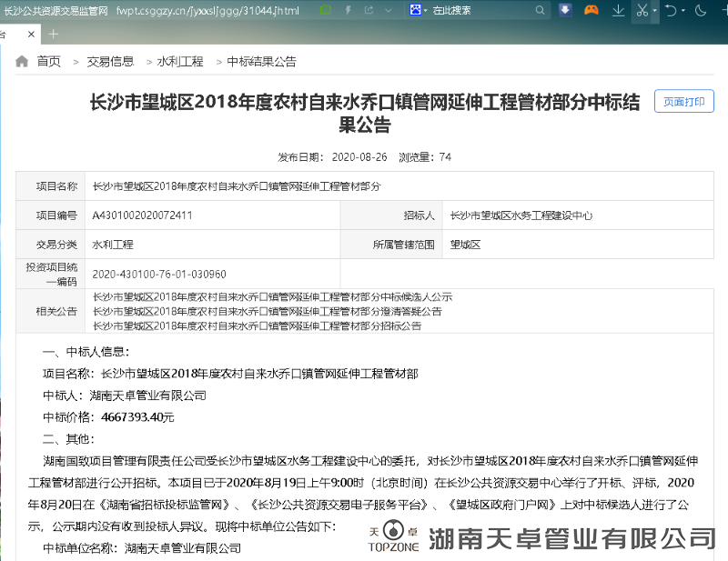This screenshot has height=561, width=728.
Task: Click the share page icon
Action: click(x=369, y=10)
